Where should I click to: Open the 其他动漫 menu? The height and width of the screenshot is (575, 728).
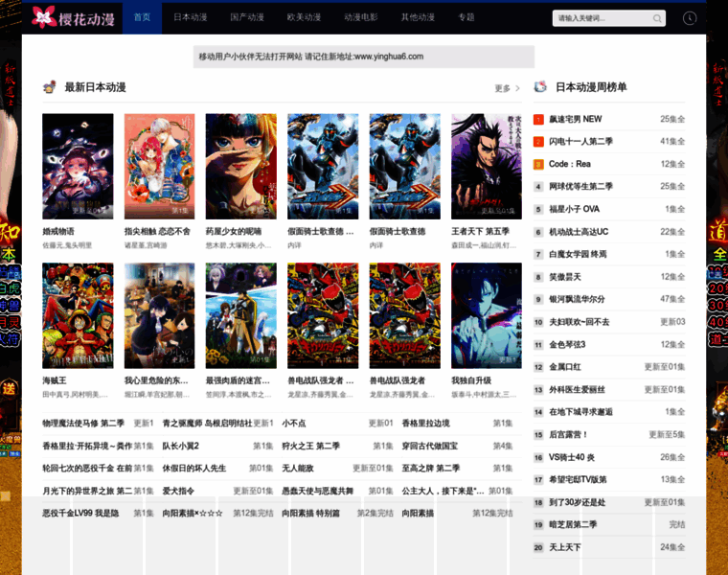pyautogui.click(x=418, y=17)
